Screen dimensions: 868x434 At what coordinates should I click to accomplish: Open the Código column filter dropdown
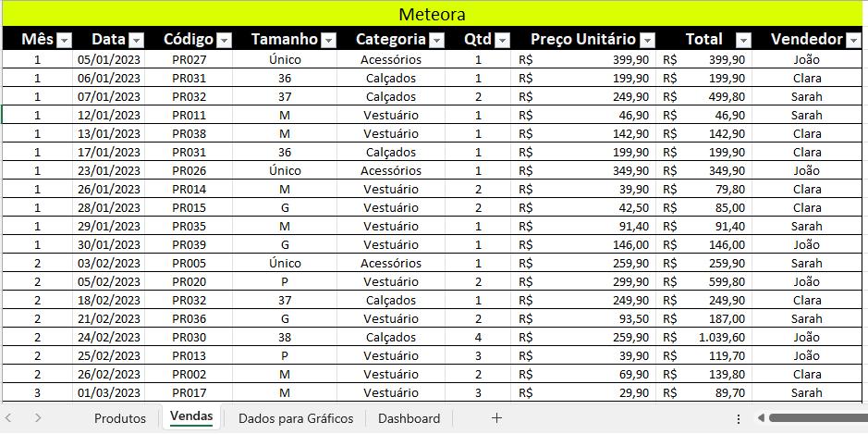(x=225, y=40)
